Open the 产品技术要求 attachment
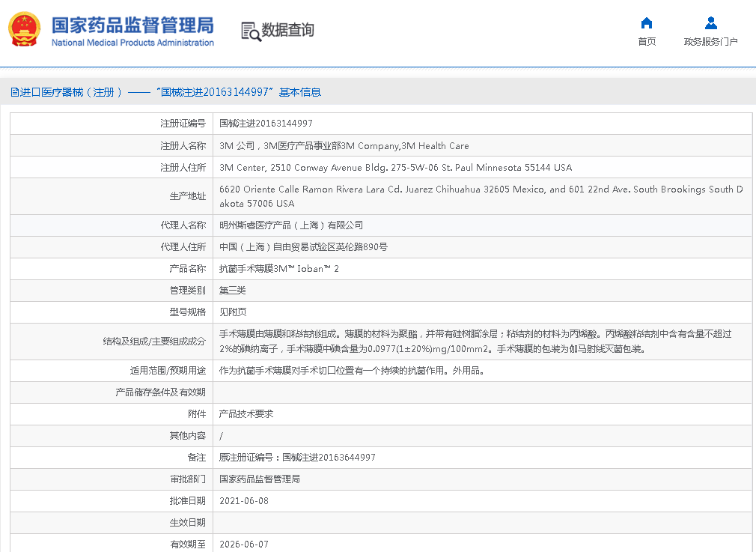This screenshot has width=756, height=552. pyautogui.click(x=246, y=413)
